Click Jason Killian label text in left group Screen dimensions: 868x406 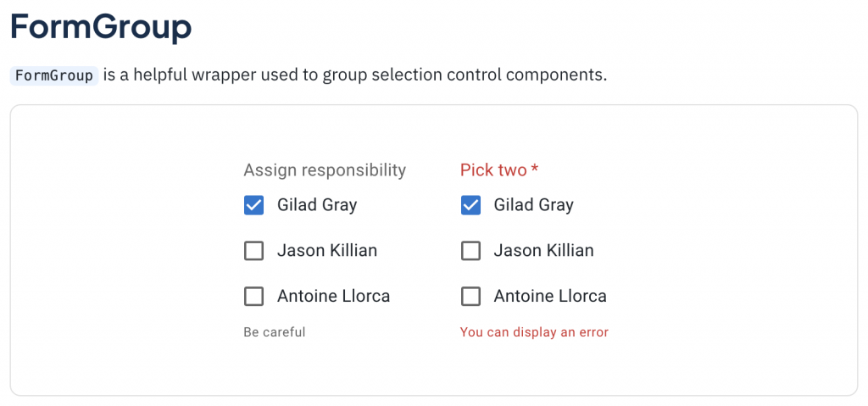327,251
